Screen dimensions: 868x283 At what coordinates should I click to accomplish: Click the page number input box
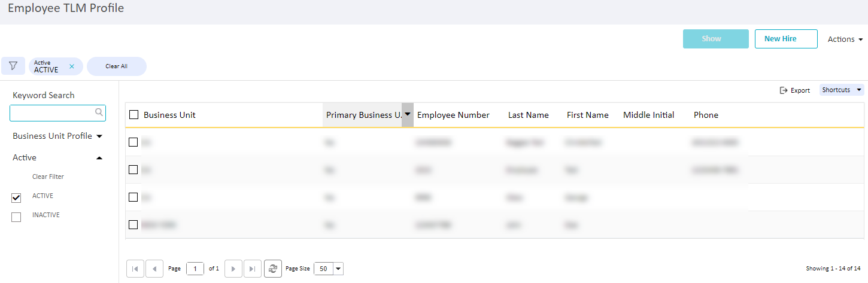click(x=195, y=269)
